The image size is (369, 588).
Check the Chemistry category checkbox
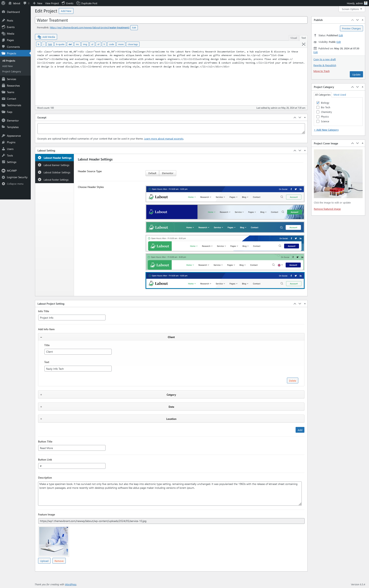tap(318, 112)
